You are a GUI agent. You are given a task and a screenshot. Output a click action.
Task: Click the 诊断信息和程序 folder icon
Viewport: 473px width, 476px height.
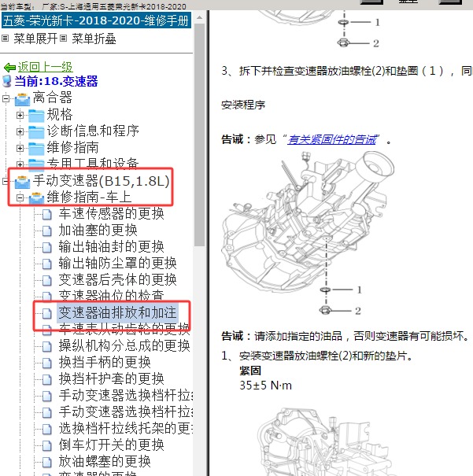[36, 132]
